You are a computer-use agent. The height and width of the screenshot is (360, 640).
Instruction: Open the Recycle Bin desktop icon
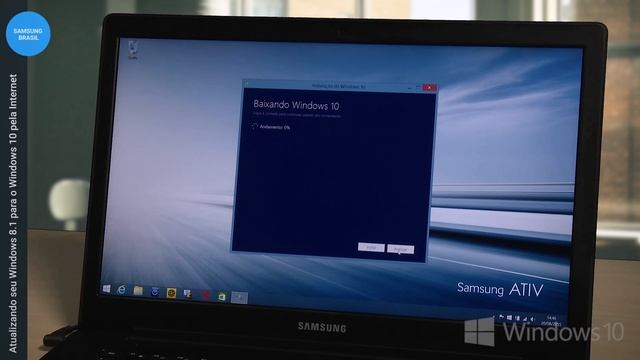tap(133, 50)
